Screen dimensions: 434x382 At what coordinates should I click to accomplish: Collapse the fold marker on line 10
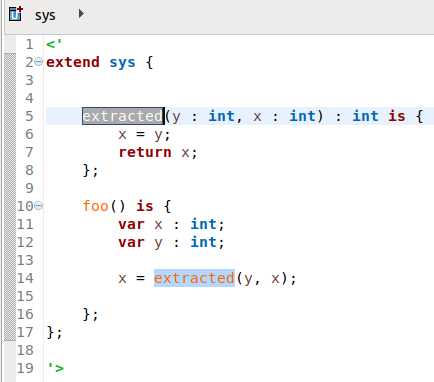tap(39, 206)
